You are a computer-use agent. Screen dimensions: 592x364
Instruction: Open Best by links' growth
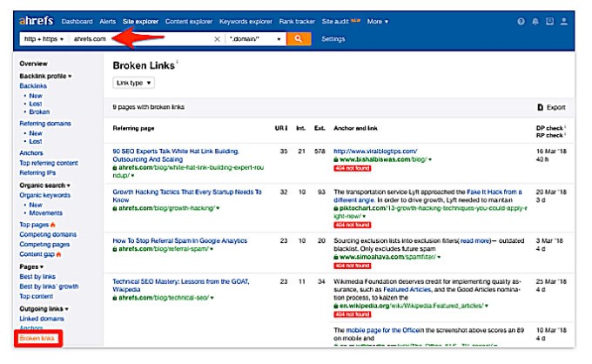(49, 286)
